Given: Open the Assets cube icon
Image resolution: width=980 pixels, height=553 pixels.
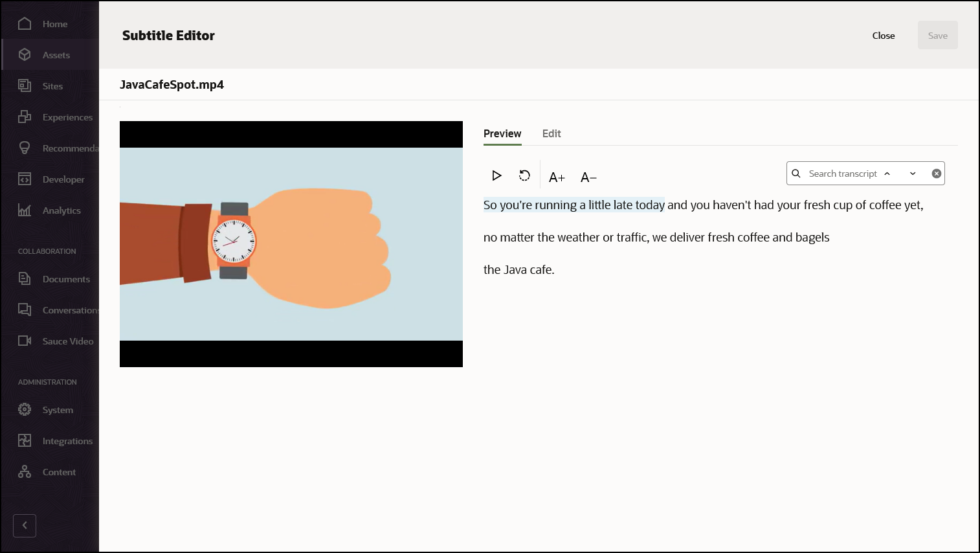Looking at the screenshot, I should tap(25, 55).
